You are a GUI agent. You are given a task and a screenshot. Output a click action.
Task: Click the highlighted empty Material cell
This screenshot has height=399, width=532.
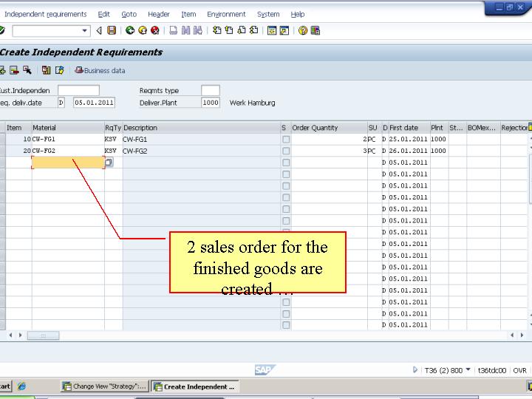pyautogui.click(x=68, y=163)
